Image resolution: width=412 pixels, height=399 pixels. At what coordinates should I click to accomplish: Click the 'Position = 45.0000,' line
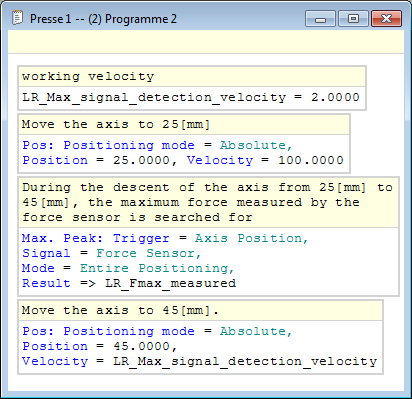(99, 346)
